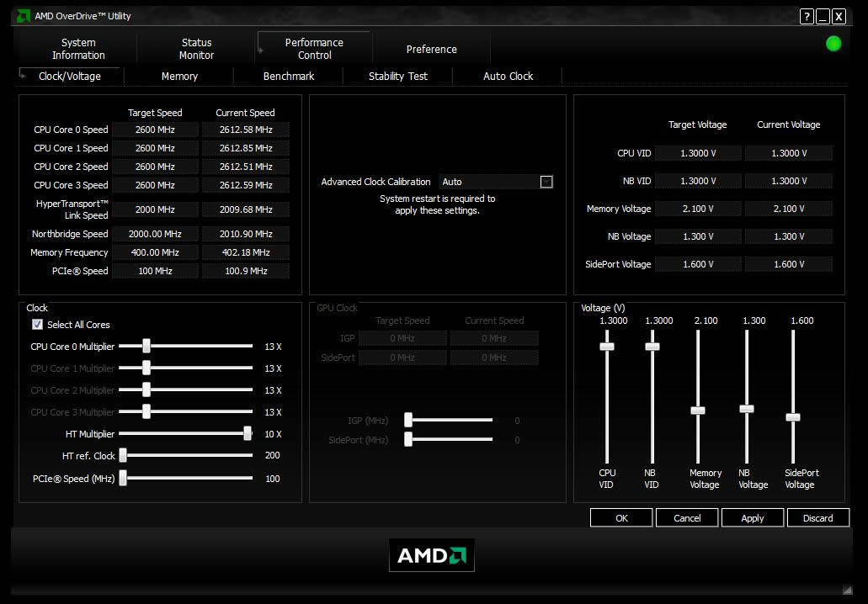Click the SidePort current speed 0 MHz field
This screenshot has height=604, width=868.
point(494,358)
